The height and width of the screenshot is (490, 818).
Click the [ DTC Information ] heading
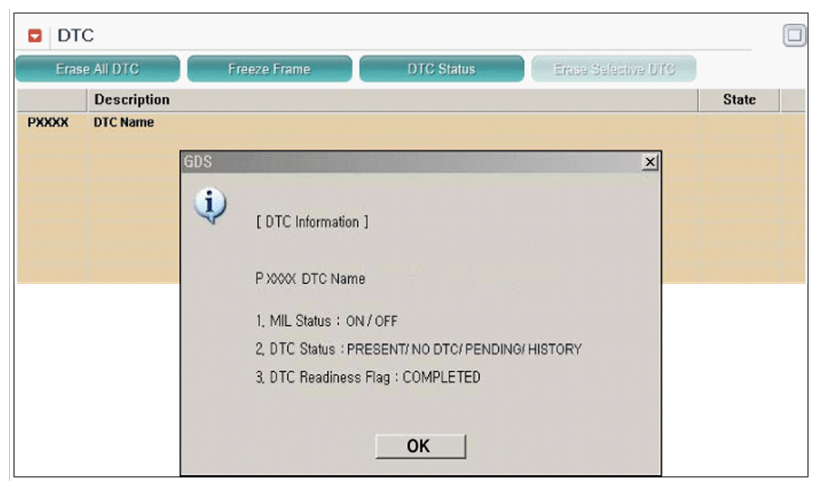tap(312, 222)
